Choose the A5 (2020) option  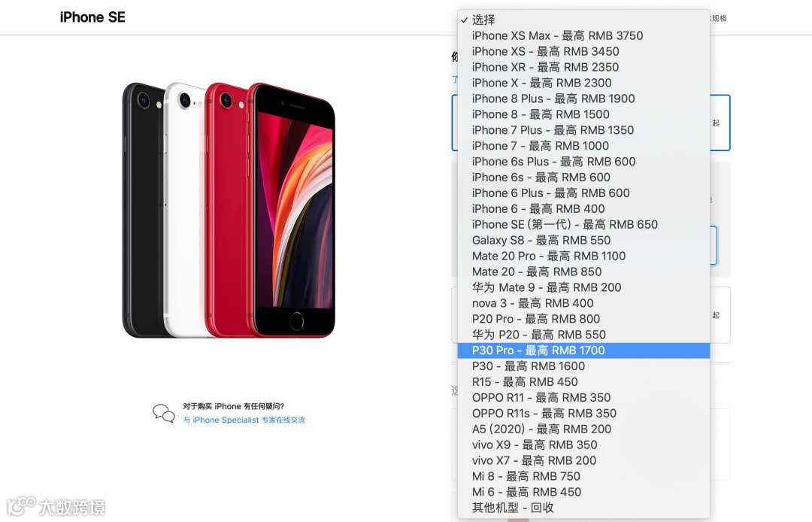(583, 429)
